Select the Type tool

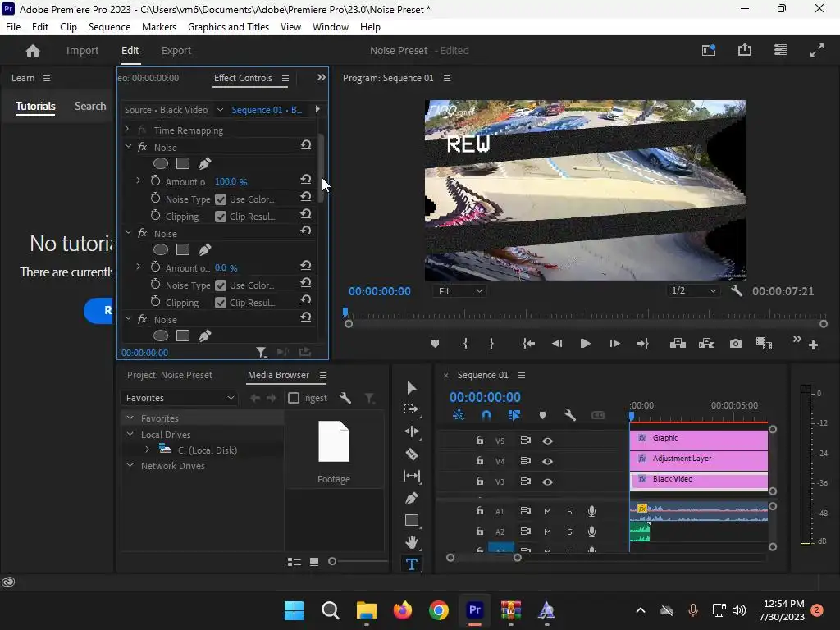pyautogui.click(x=412, y=564)
